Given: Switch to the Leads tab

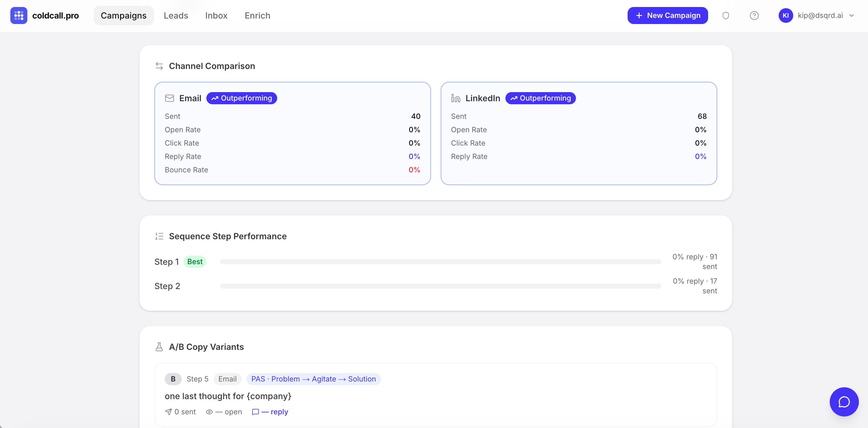Looking at the screenshot, I should tap(176, 16).
